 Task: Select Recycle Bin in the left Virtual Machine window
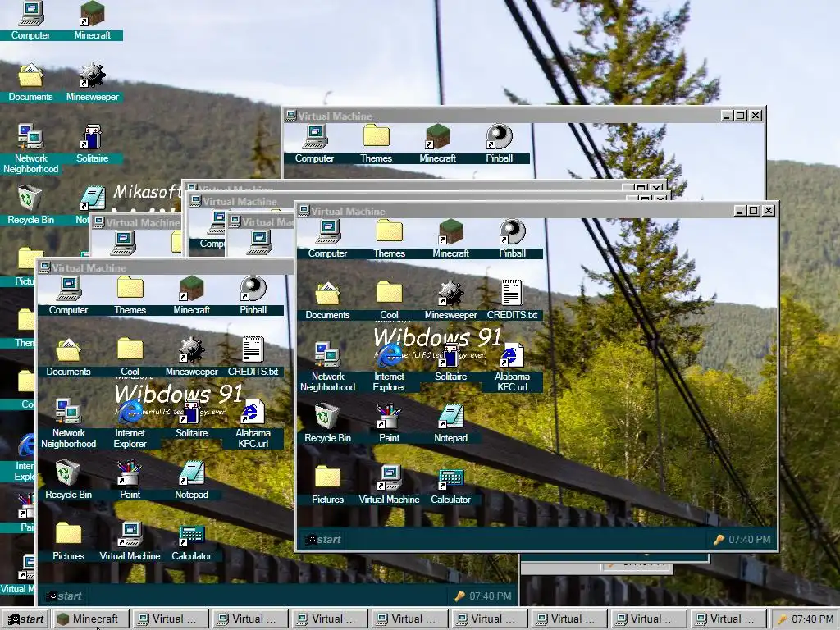click(x=68, y=481)
